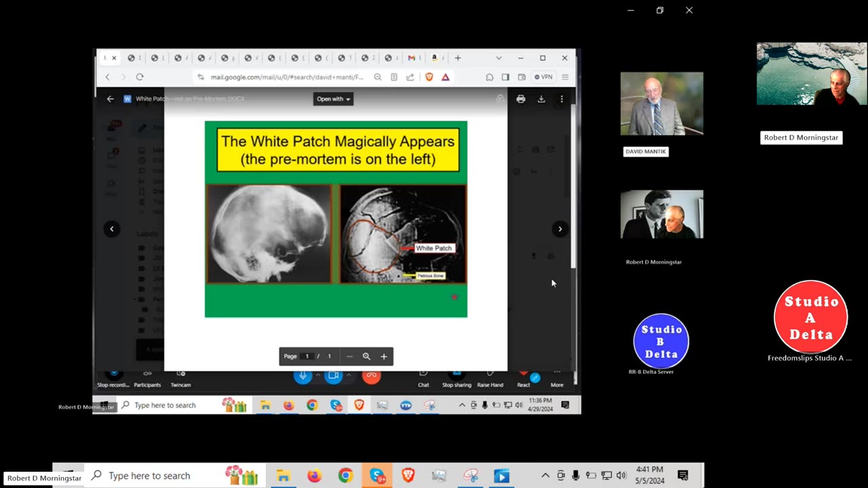Open notification center at 4:41 PM taskbar

click(x=683, y=476)
